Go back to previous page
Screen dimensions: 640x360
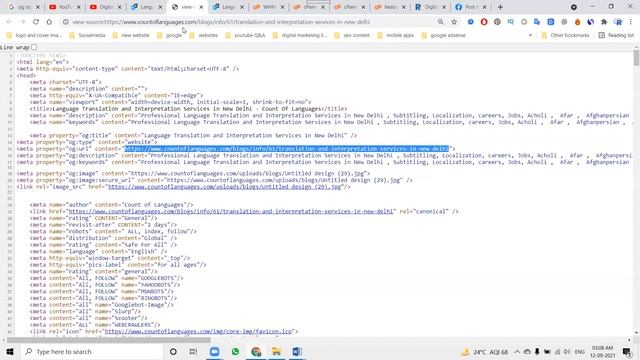point(9,22)
